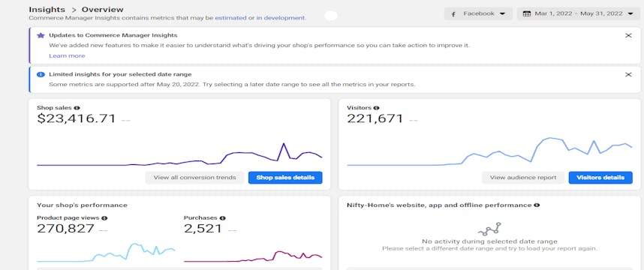644x270 pixels.
Task: Go to the Insights breadcrumb
Action: pos(47,10)
